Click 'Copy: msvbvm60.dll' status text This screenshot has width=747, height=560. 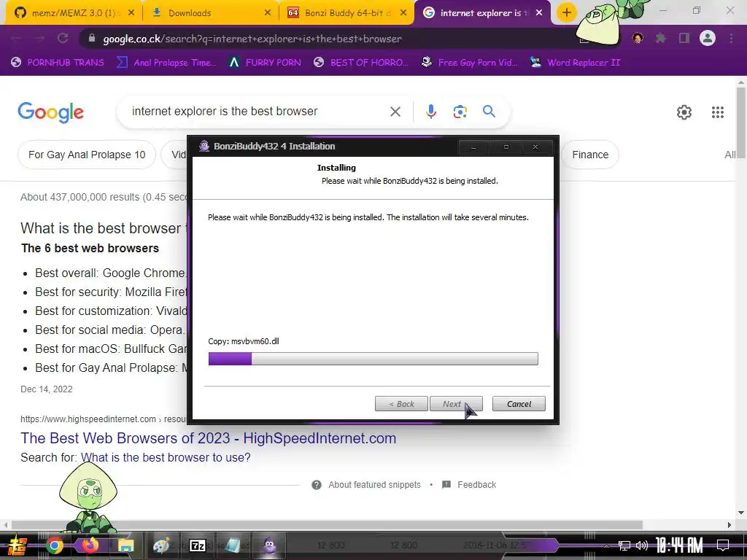coord(244,341)
